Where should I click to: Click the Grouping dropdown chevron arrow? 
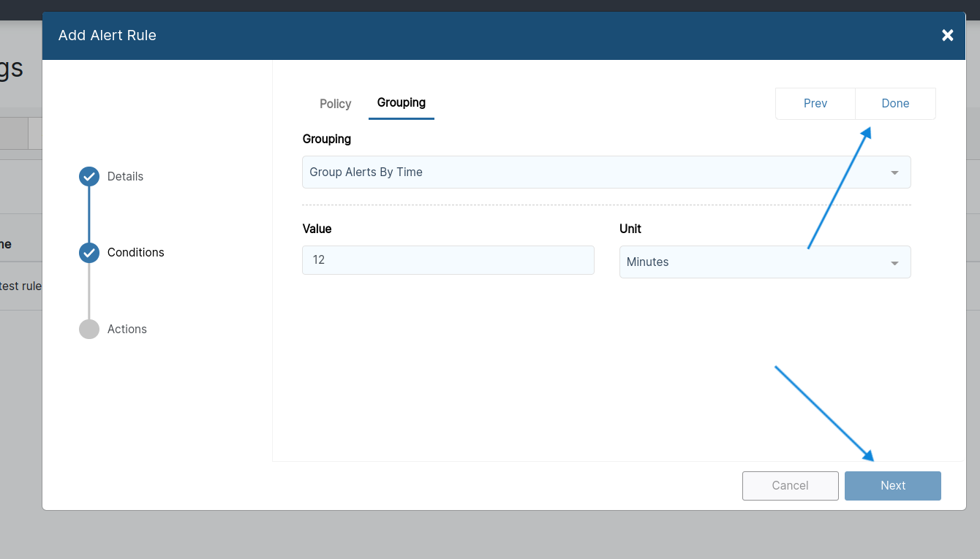point(894,172)
